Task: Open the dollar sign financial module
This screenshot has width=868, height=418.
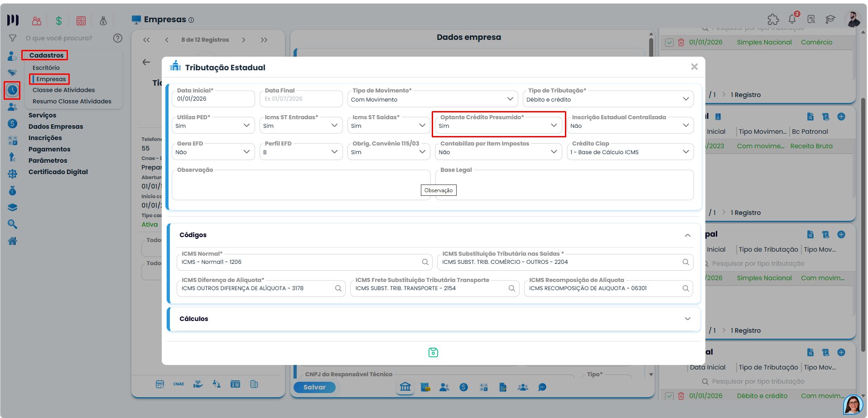Action: tap(59, 20)
